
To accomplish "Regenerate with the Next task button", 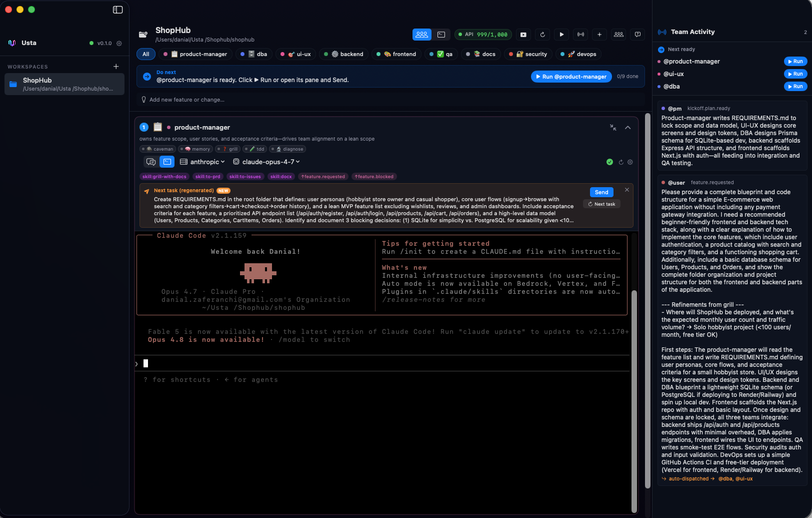I will click(x=601, y=204).
